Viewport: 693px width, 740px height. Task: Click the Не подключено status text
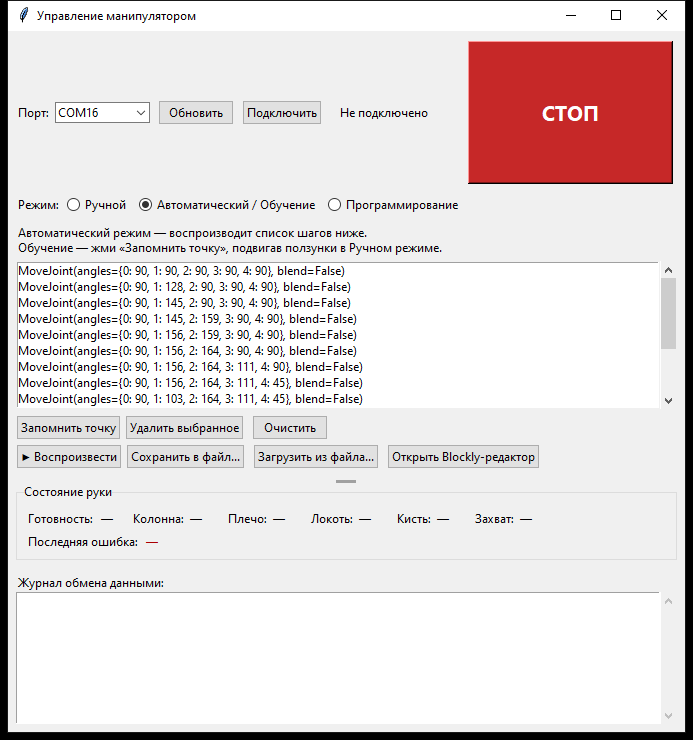(x=384, y=113)
